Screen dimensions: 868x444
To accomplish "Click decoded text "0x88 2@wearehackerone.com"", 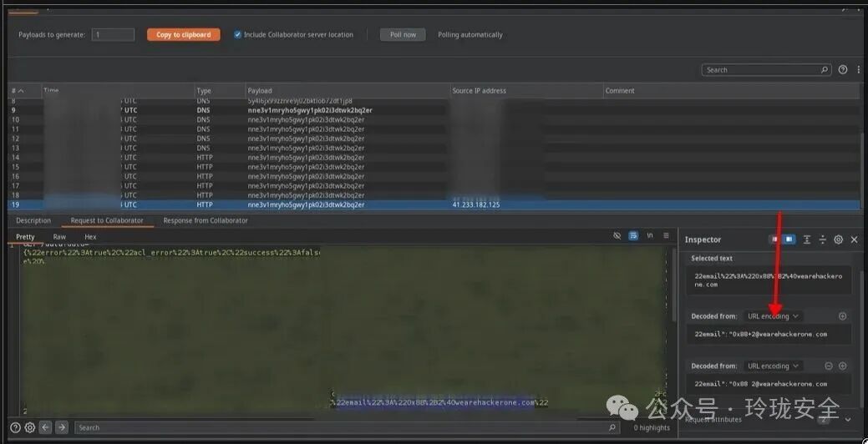I will click(779, 384).
